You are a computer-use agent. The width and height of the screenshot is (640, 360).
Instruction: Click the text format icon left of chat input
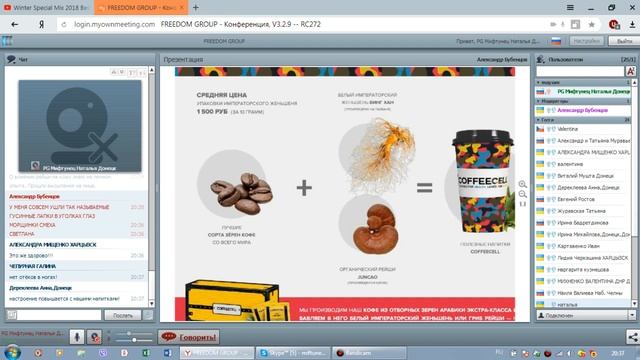tap(12, 315)
